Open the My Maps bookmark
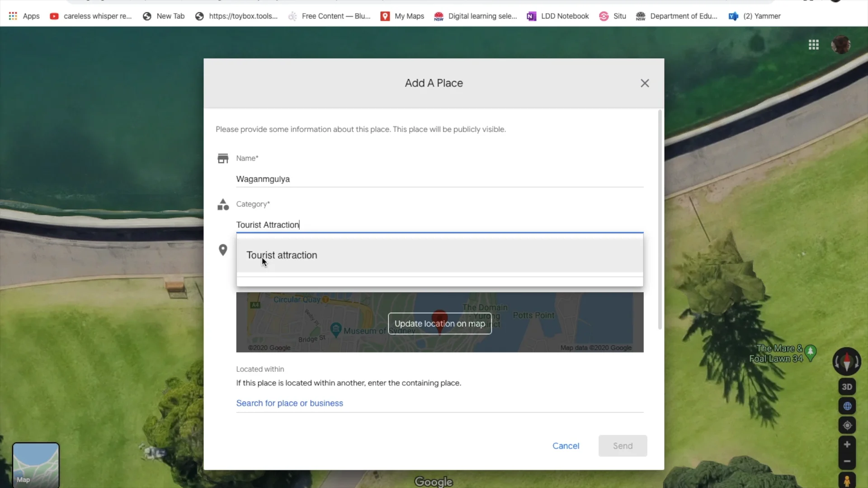Screen dimensions: 868x488 [x=408, y=16]
